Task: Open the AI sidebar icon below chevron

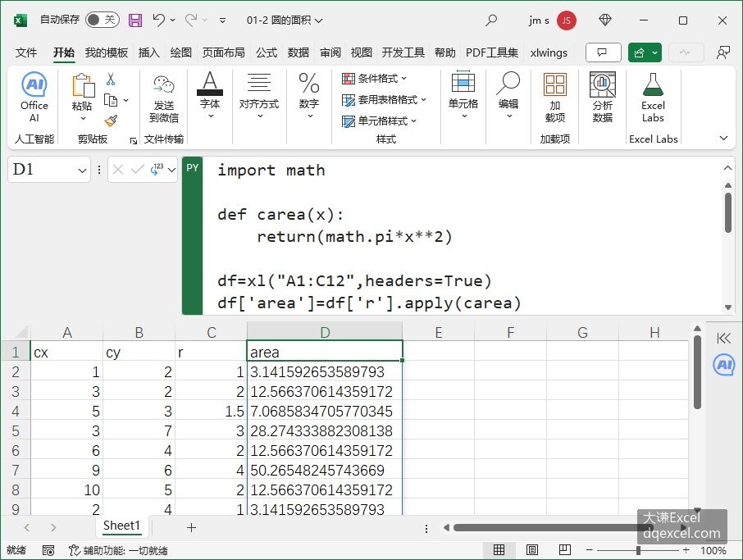Action: click(x=724, y=366)
